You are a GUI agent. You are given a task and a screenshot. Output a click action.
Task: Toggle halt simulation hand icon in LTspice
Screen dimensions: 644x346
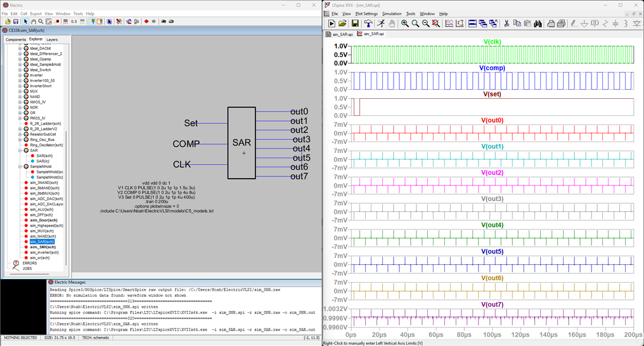391,24
